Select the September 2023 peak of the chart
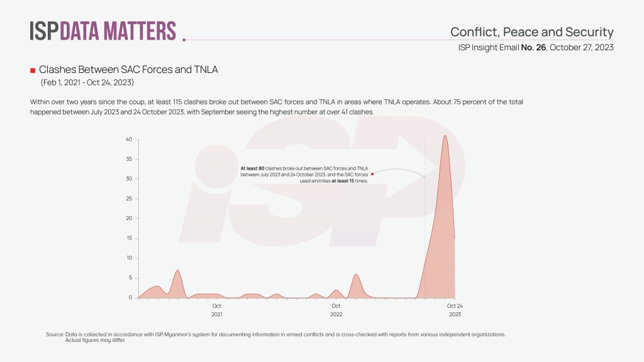 pos(445,136)
